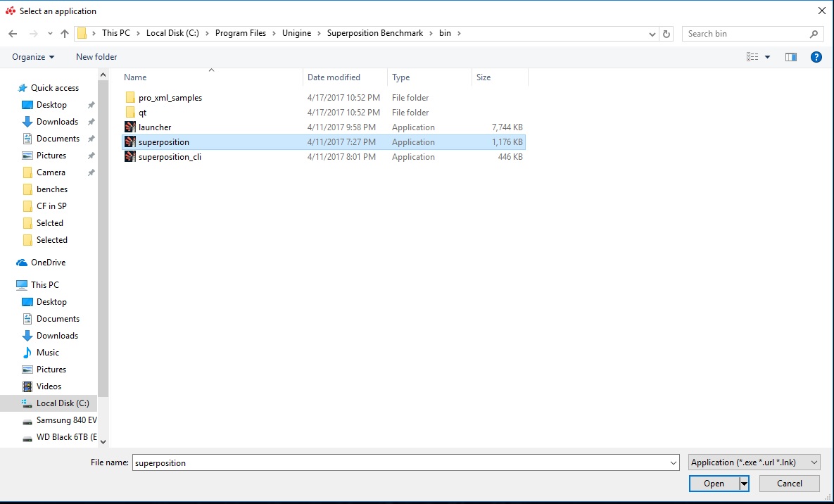Open Desktop under Quick access

[51, 105]
